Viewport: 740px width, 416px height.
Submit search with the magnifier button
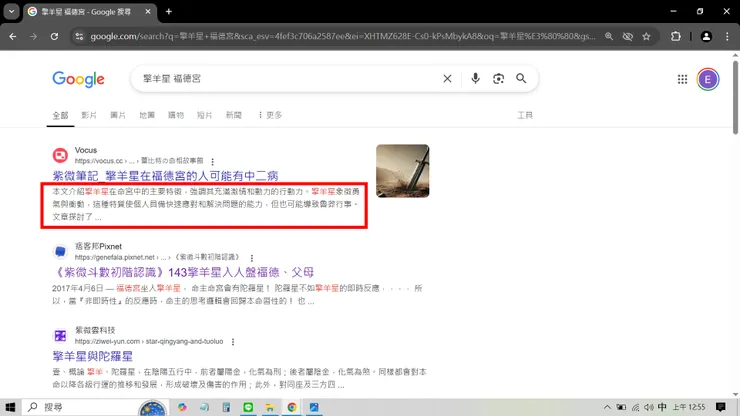[521, 78]
